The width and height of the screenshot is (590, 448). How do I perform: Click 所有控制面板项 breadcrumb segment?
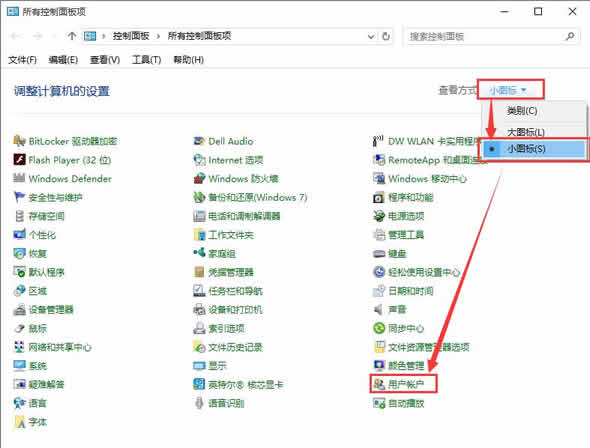199,36
